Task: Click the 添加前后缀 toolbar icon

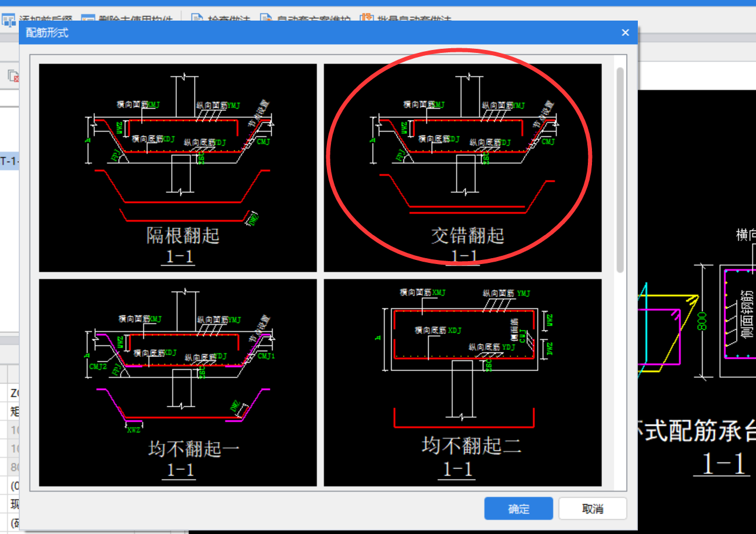Action: pos(9,21)
